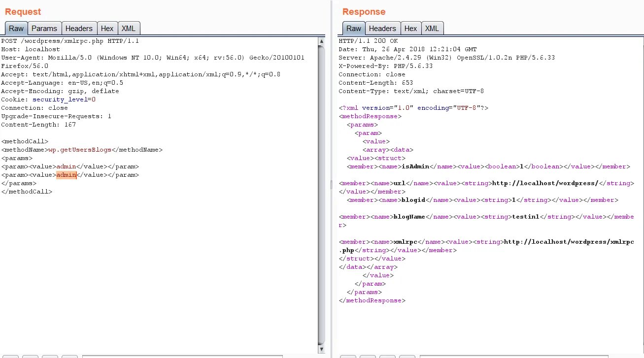644x358 pixels.
Task: Click the 'X-Powered-By: PHP/5.6.33' line
Action: pyautogui.click(x=386, y=66)
